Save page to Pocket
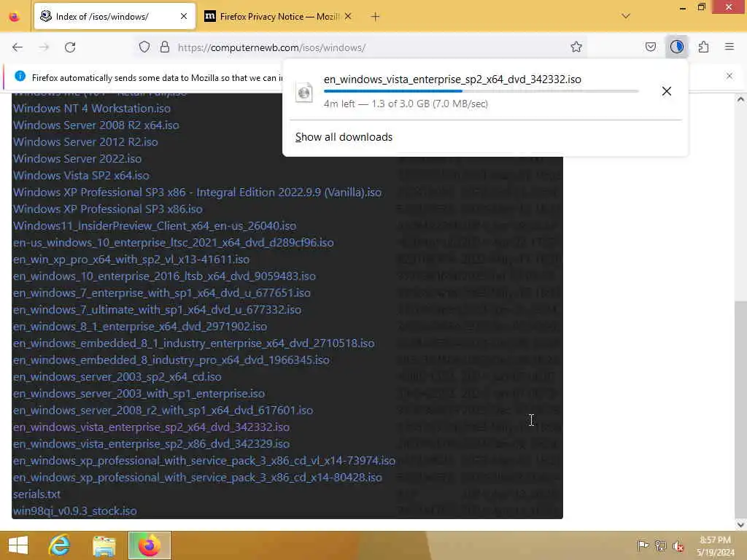 pos(651,47)
